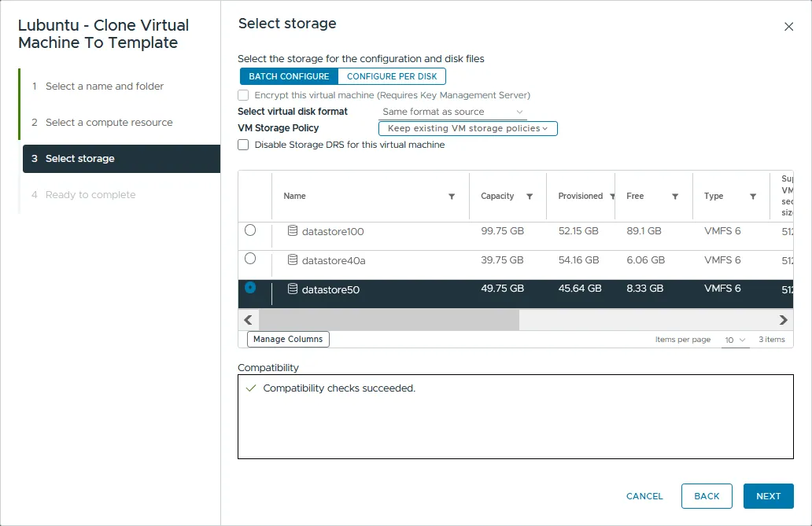Screen dimensions: 812x526
Task: Click the datastore50 datastore icon
Action: pos(293,289)
